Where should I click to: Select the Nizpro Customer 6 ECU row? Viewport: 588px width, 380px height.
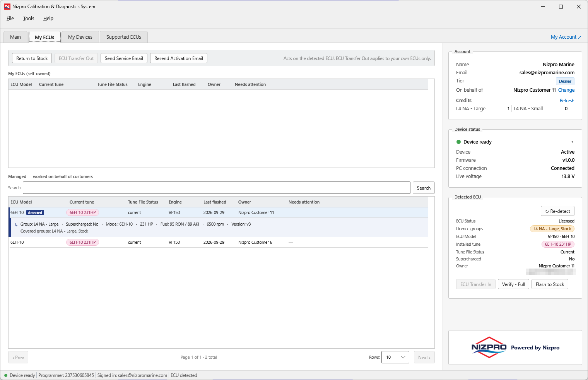[219, 243]
